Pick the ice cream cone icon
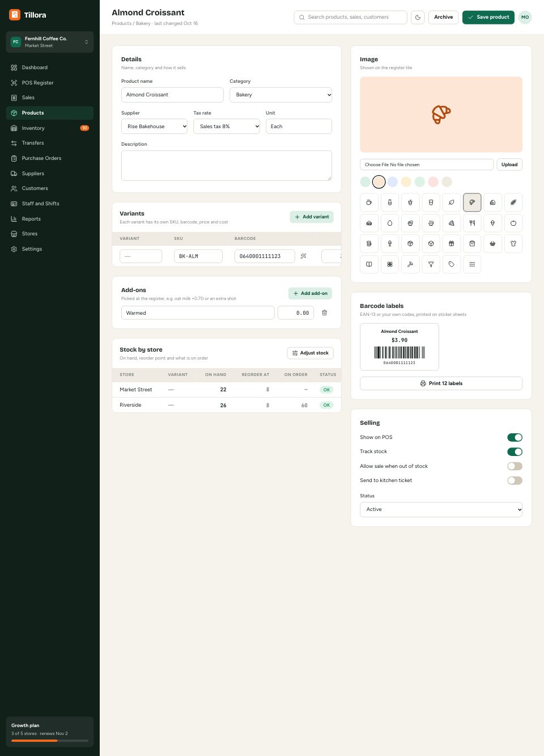Screen dimensions: 544x756 (x=492, y=223)
